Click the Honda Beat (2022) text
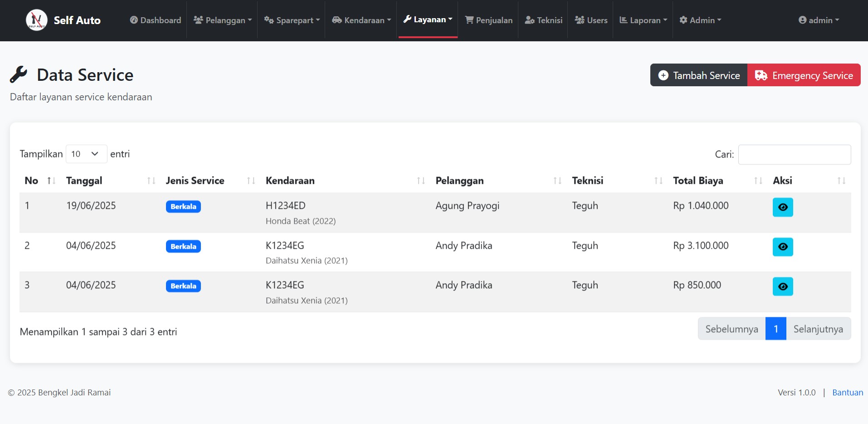The width and height of the screenshot is (868, 424). (x=301, y=221)
